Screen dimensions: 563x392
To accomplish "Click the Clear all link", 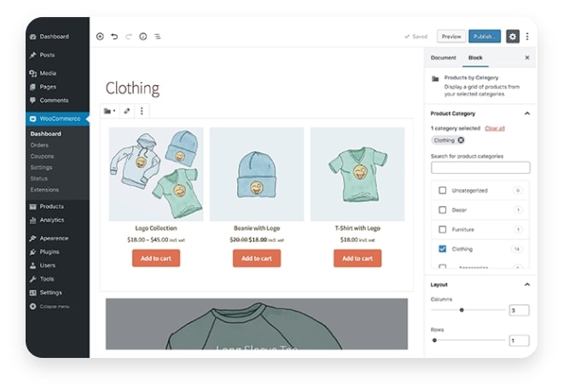I will 495,128.
